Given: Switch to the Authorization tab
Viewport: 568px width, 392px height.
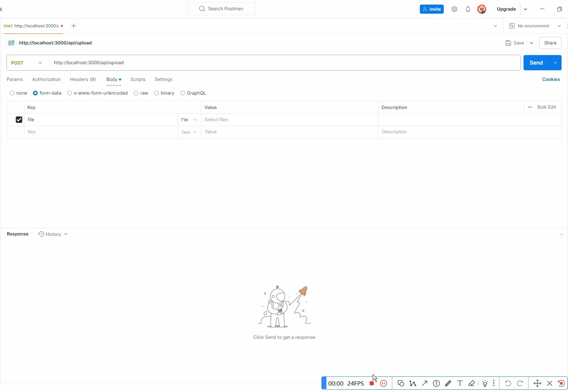Looking at the screenshot, I should (x=46, y=79).
